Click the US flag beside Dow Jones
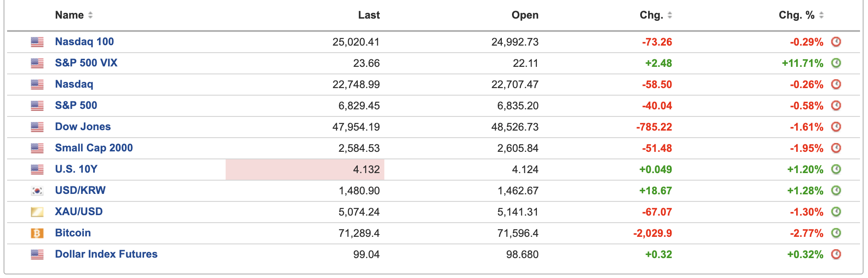 [37, 127]
